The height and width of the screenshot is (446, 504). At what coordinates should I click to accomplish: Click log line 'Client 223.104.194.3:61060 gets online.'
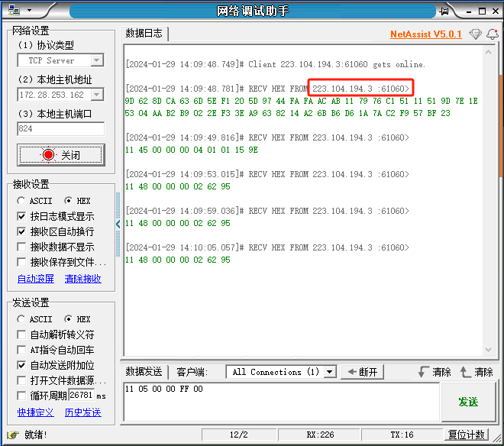coord(337,64)
